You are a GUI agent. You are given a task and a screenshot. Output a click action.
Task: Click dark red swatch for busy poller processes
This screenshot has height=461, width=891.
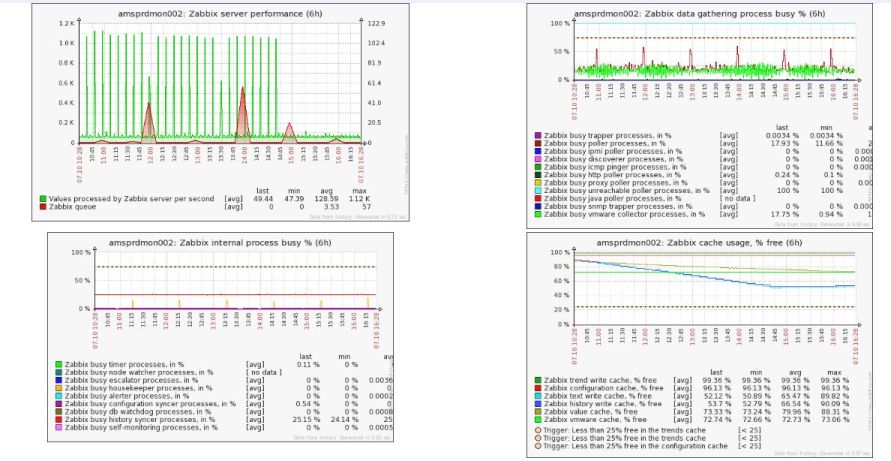[x=538, y=144]
